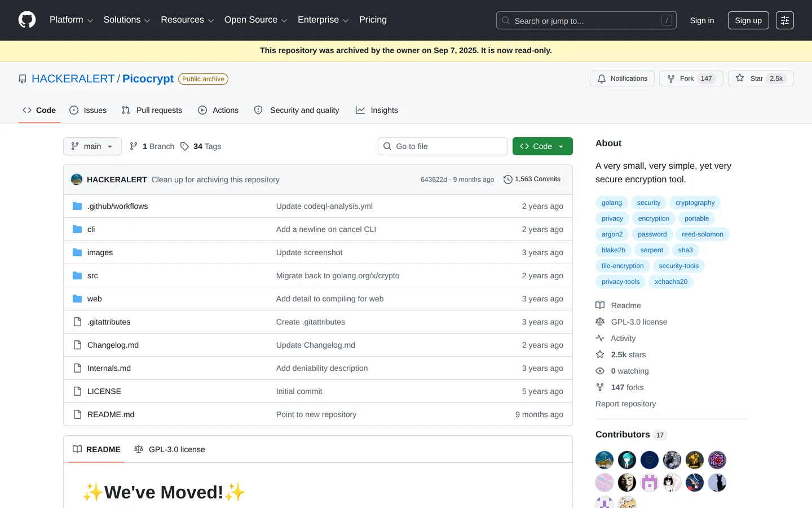Select the README tab in file viewer
812x508 pixels.
[x=96, y=449]
